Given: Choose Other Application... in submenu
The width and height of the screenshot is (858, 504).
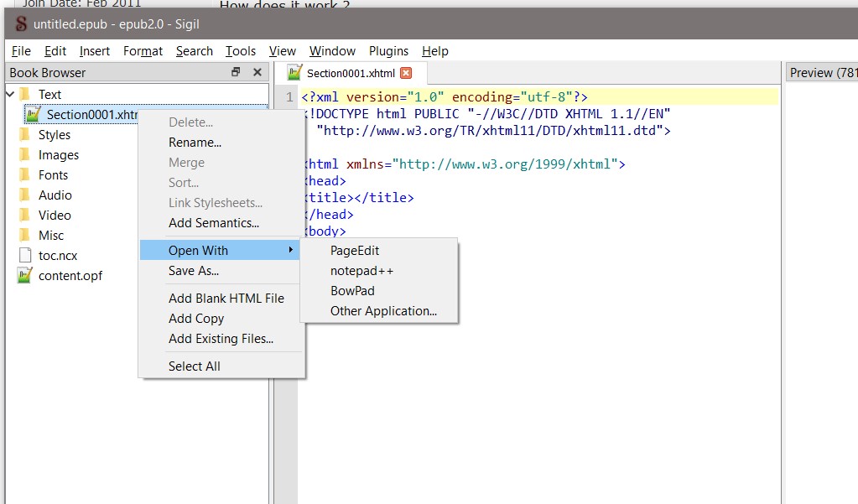Looking at the screenshot, I should coord(378,311).
